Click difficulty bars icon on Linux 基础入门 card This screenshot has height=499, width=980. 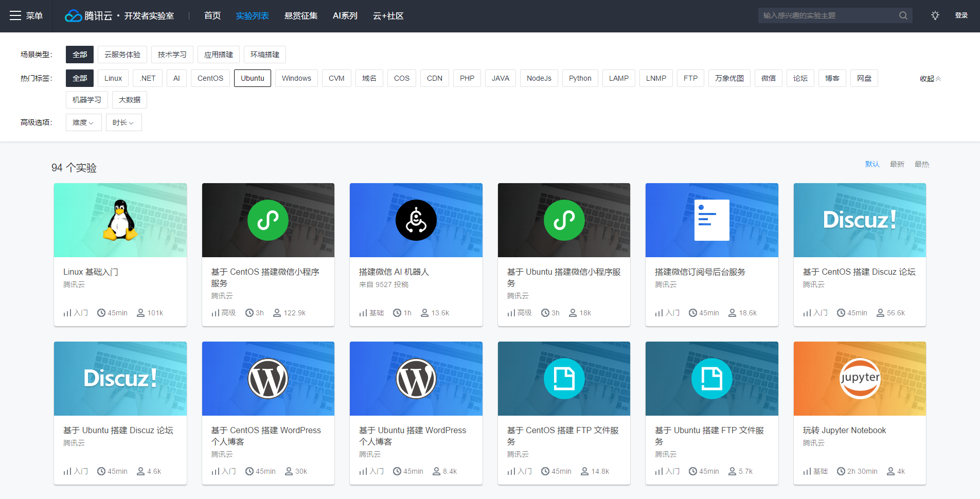[67, 313]
